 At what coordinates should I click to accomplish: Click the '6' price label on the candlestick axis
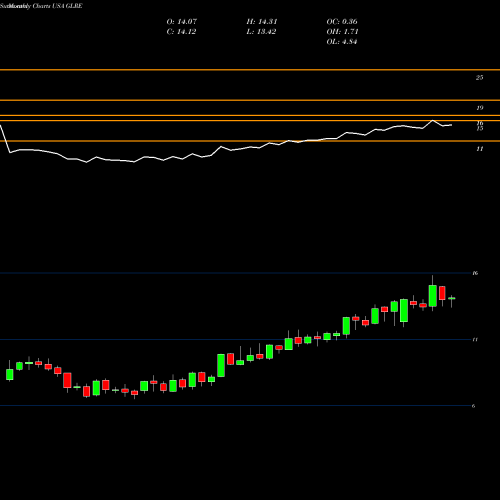pos(473,406)
